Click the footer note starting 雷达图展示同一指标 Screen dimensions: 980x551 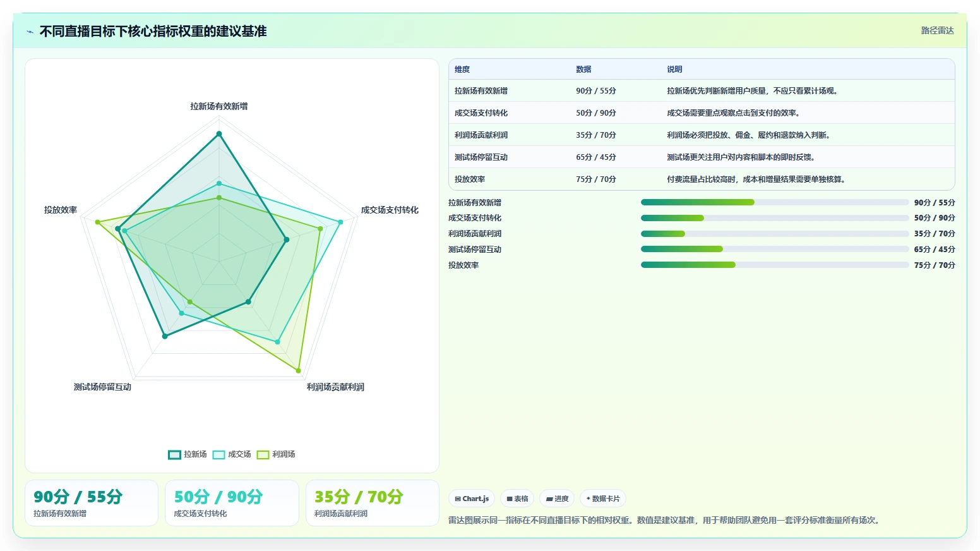pos(665,520)
